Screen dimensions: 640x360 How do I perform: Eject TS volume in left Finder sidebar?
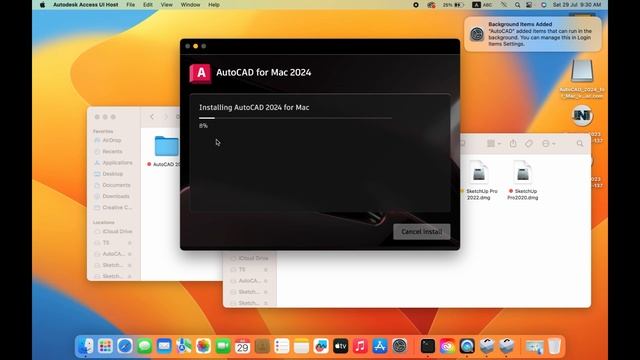click(x=130, y=243)
